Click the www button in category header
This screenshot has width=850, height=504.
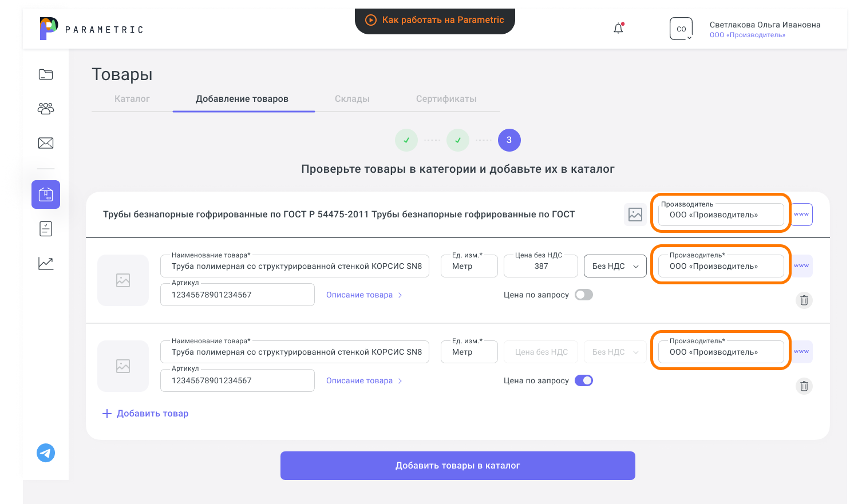pos(801,215)
